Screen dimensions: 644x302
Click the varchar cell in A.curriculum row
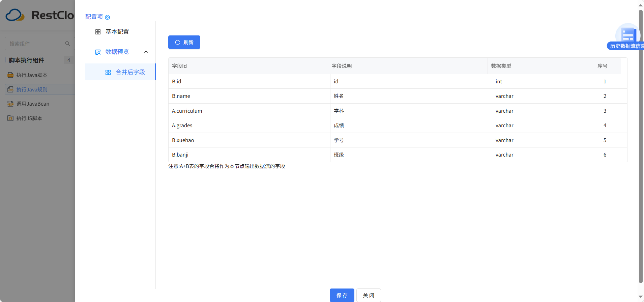[x=546, y=111]
